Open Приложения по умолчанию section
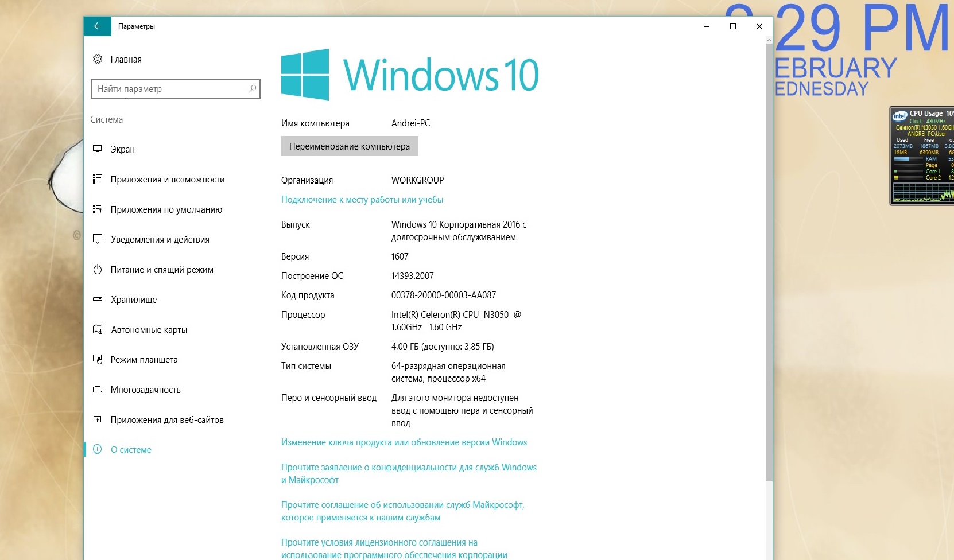 (166, 209)
